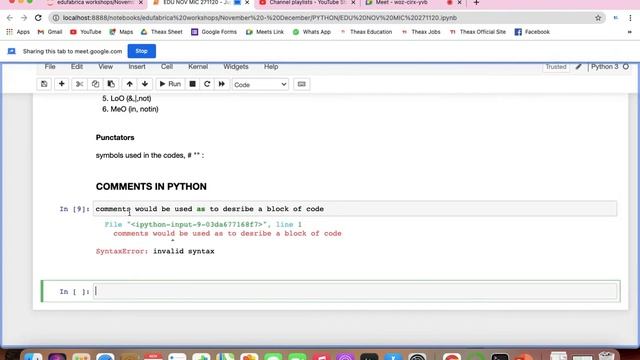Open the YouTube bookmark
The image size is (640, 360).
click(x=85, y=32)
